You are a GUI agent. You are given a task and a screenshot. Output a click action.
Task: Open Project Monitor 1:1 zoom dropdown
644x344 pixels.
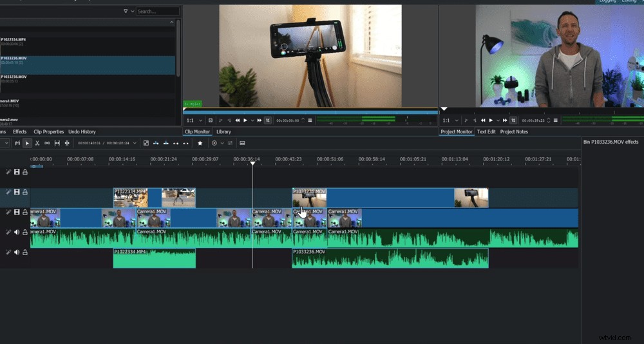(450, 120)
